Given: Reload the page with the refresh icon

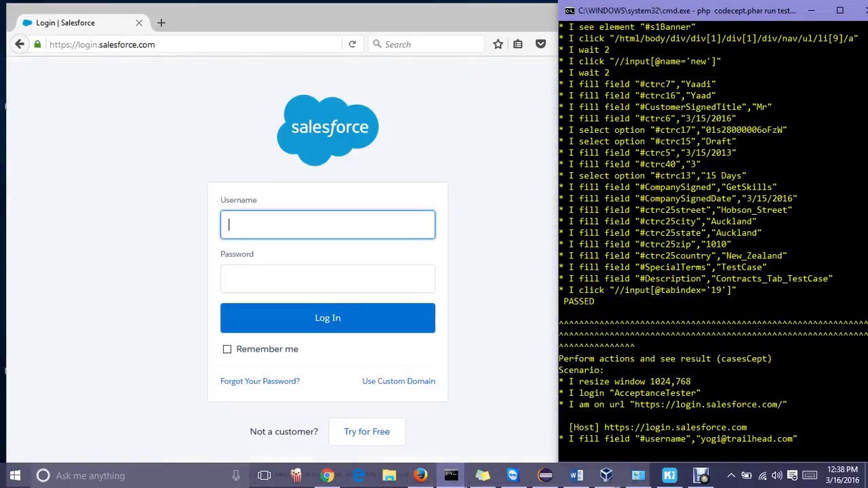Looking at the screenshot, I should tap(352, 44).
